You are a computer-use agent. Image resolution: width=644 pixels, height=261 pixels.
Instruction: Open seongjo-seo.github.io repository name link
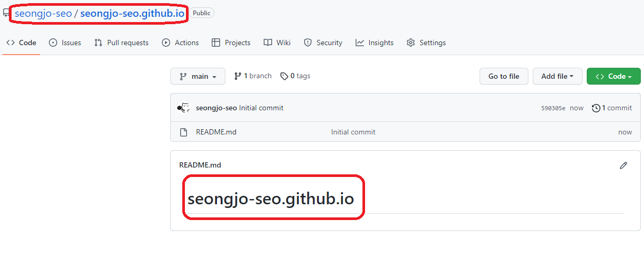132,13
